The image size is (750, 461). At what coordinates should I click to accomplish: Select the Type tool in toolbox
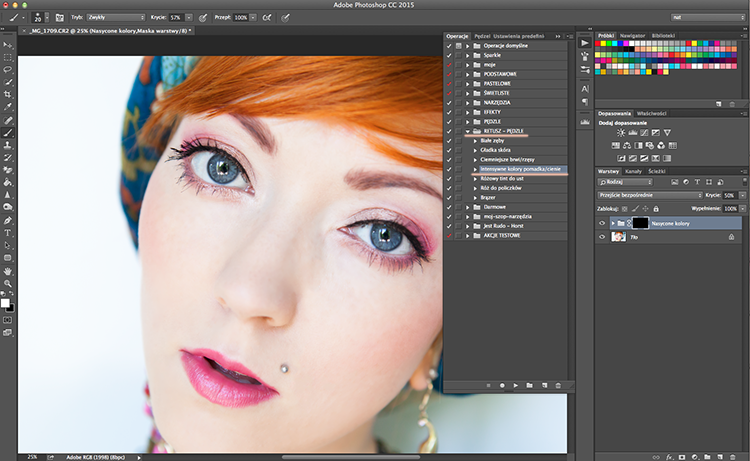coord(8,233)
